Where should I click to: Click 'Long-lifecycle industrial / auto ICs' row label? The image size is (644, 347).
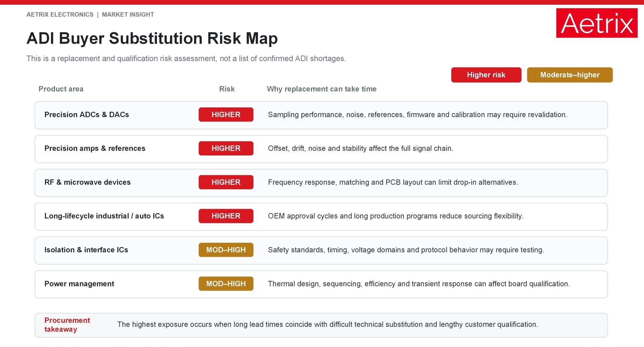[x=104, y=216]
